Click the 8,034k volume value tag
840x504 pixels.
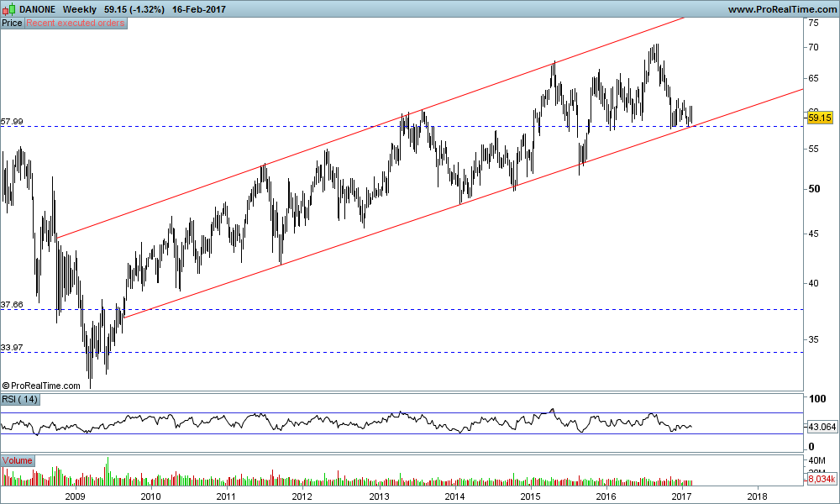tap(822, 478)
